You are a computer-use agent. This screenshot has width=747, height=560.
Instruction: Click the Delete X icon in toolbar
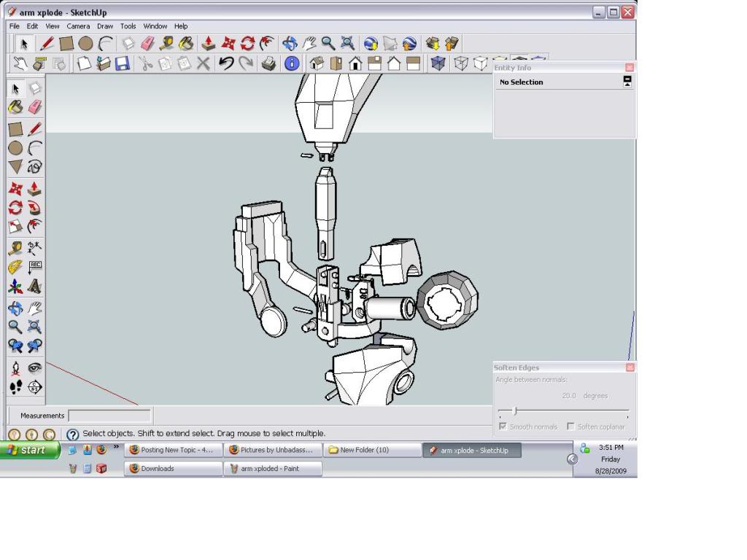204,63
